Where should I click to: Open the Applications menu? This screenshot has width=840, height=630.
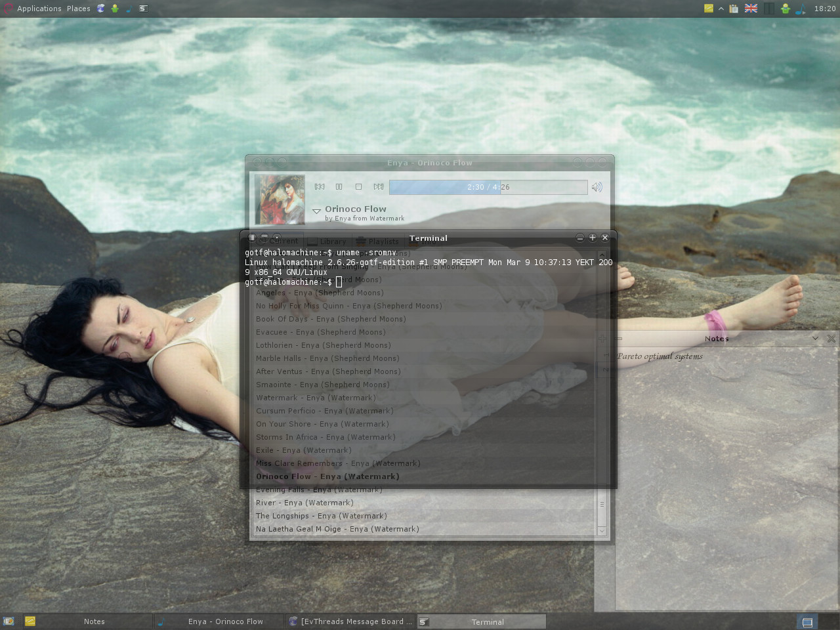pyautogui.click(x=39, y=9)
